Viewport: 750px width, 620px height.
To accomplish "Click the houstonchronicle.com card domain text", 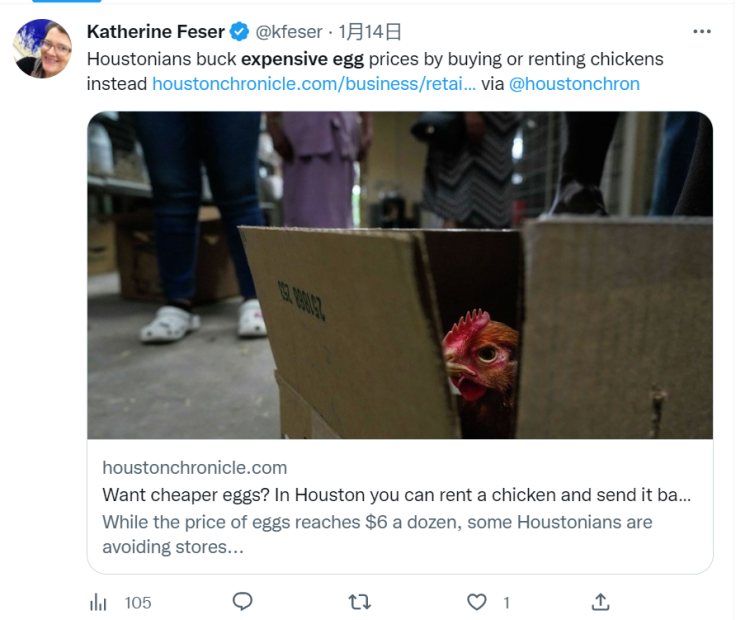I will [194, 467].
